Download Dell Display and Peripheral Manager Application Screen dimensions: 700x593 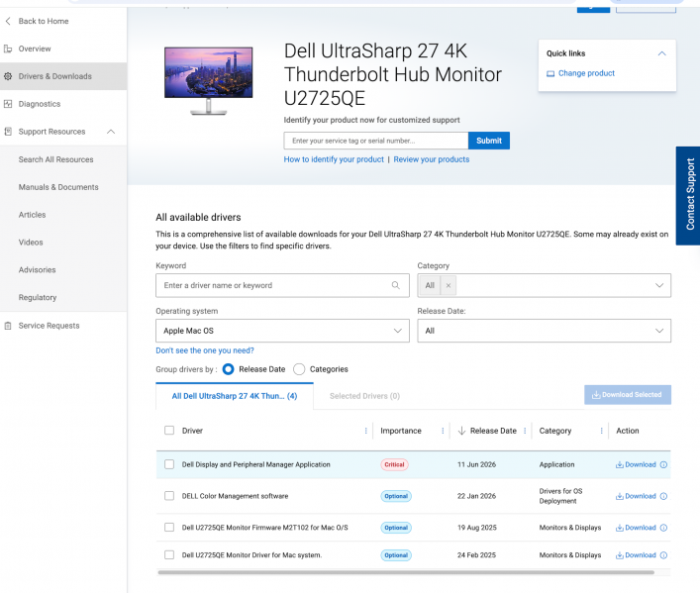(x=636, y=465)
